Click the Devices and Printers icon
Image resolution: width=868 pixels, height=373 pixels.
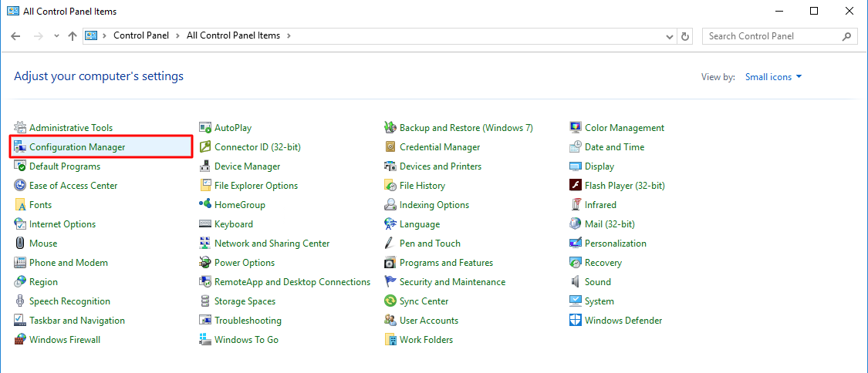[x=390, y=166]
